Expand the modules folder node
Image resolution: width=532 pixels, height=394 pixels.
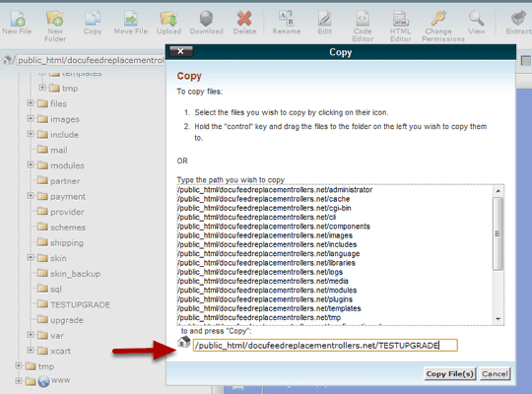tap(31, 164)
